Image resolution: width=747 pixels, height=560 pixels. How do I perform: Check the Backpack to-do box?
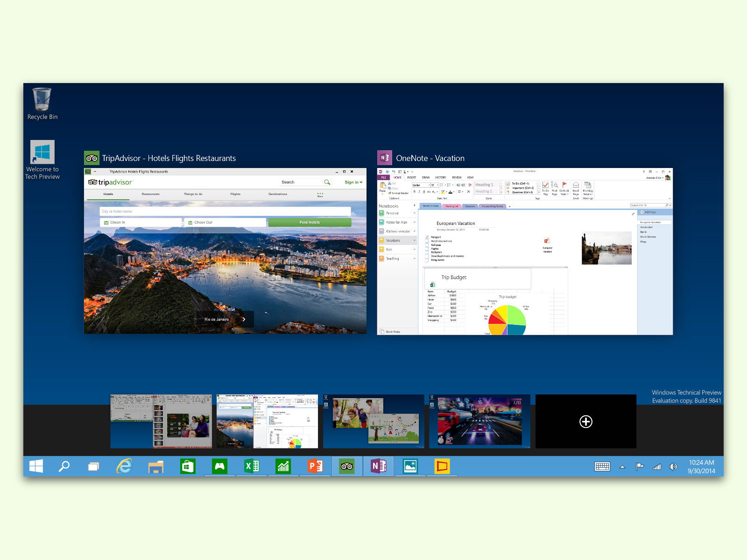tap(427, 252)
